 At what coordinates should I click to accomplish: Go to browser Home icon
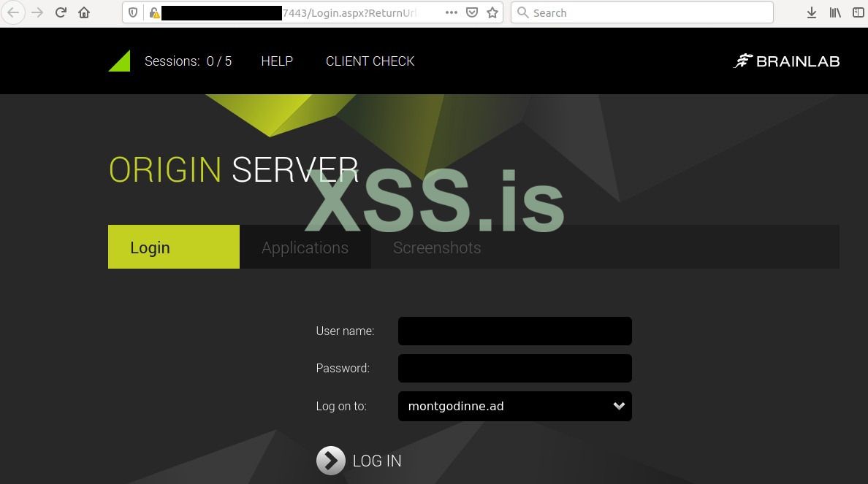84,12
